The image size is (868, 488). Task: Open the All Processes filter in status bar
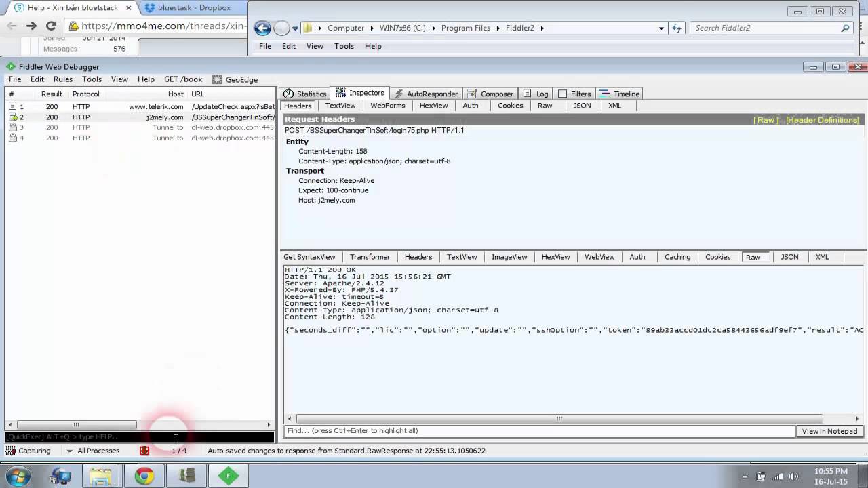pos(92,451)
